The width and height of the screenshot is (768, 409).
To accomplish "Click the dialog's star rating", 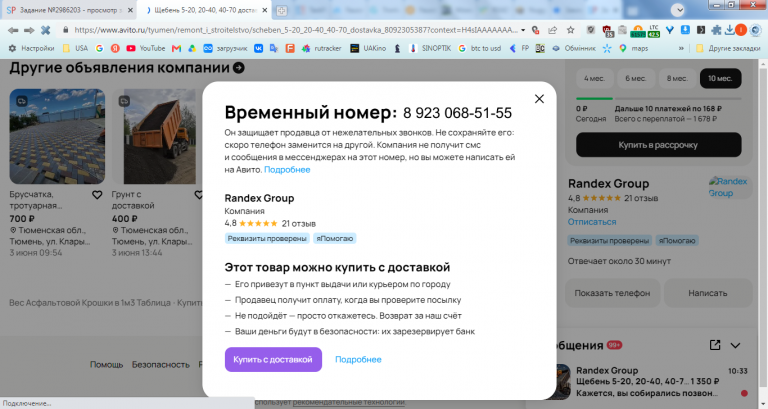I will 258,223.
